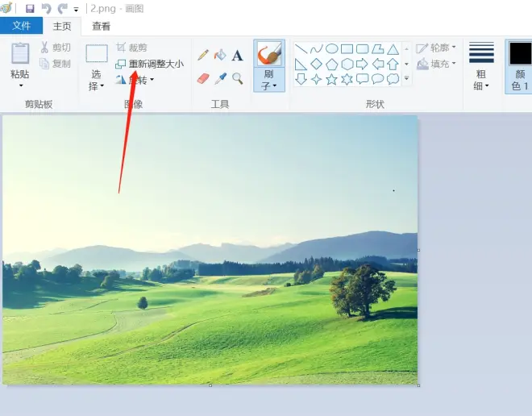Select the Magnifier tool
This screenshot has width=532, height=416.
[238, 78]
